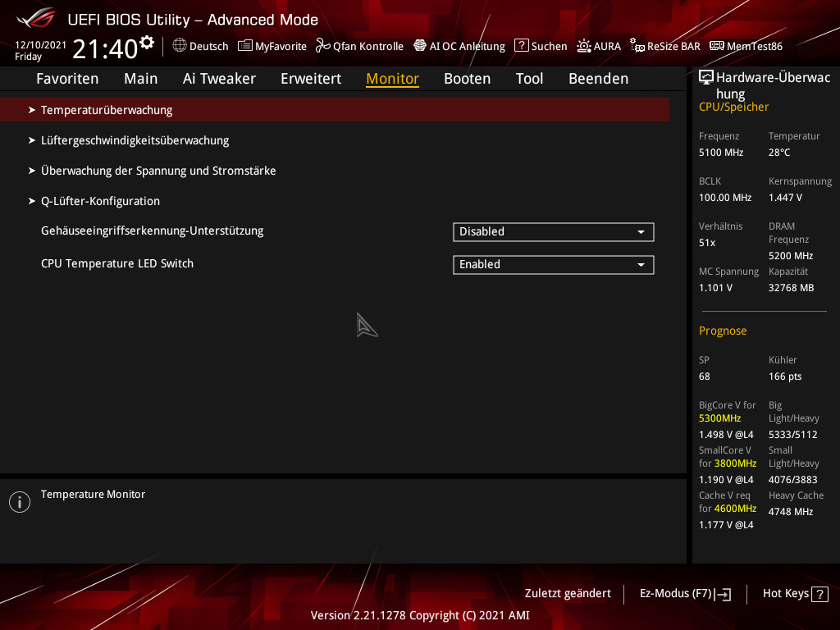Open the ReSize BAR settings

pos(665,46)
